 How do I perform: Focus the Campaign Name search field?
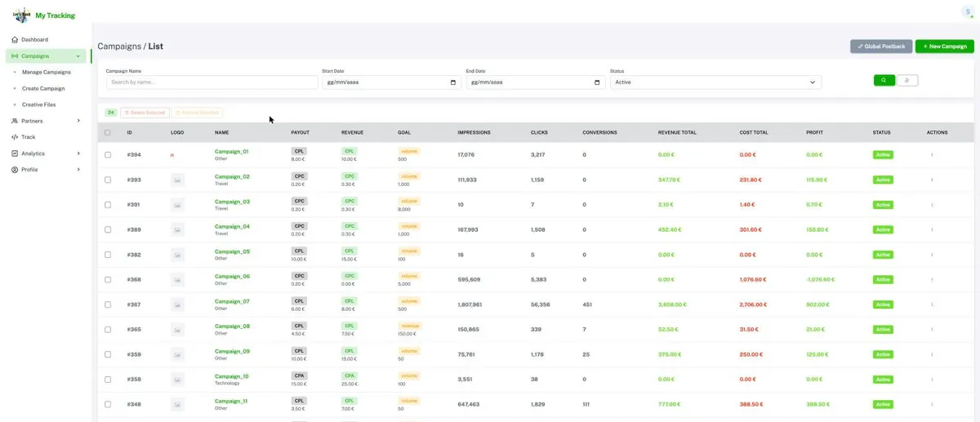point(212,82)
